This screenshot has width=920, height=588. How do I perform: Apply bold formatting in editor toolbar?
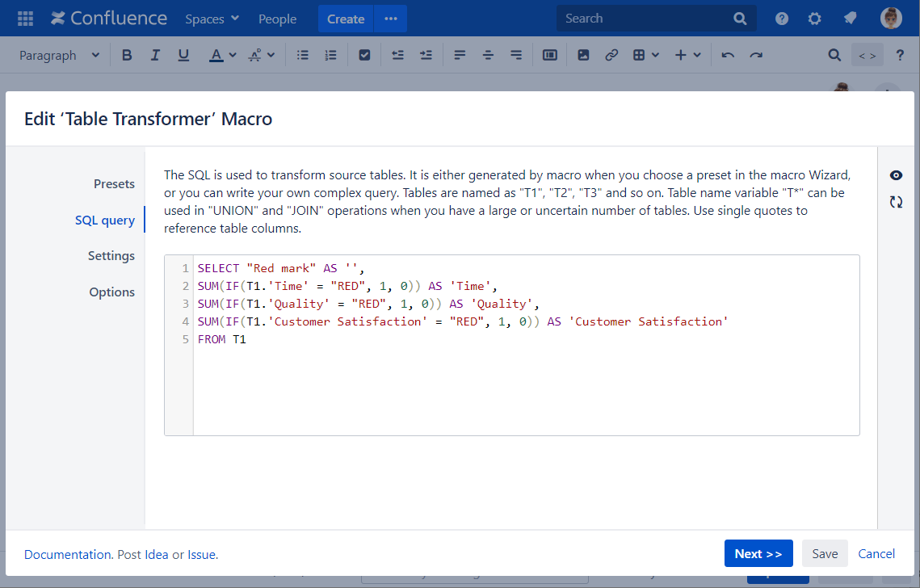click(127, 55)
